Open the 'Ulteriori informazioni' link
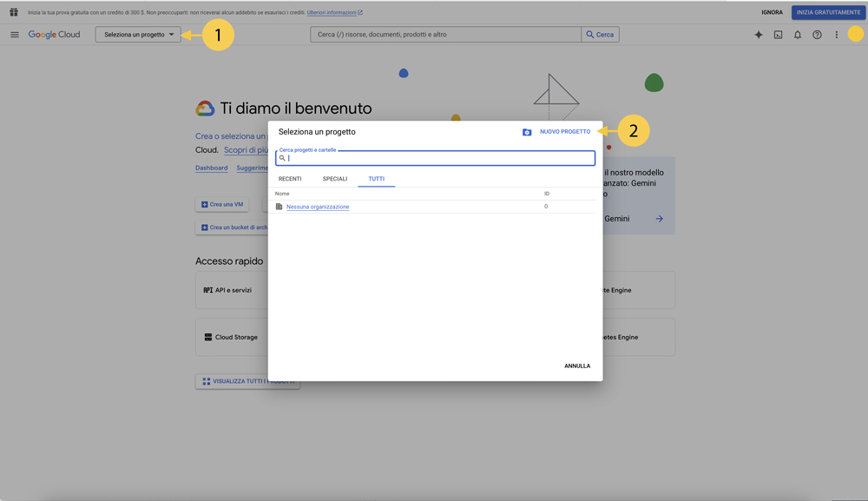Screen dimensions: 868x501 [334, 12]
